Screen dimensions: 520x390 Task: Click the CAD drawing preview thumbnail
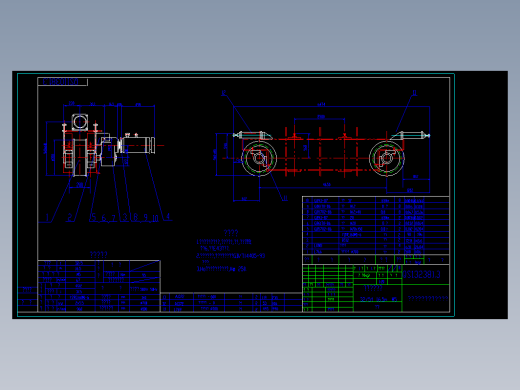pyautogui.click(x=260, y=195)
